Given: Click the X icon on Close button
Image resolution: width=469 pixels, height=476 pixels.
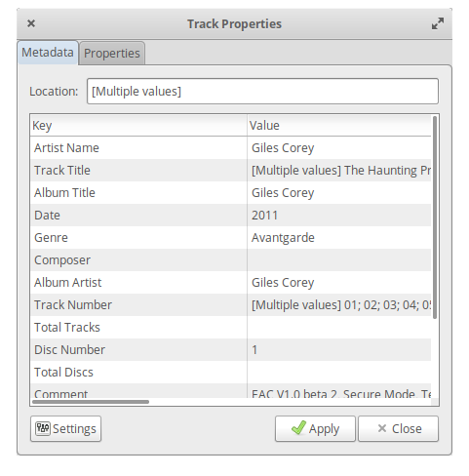Looking at the screenshot, I should click(x=382, y=428).
